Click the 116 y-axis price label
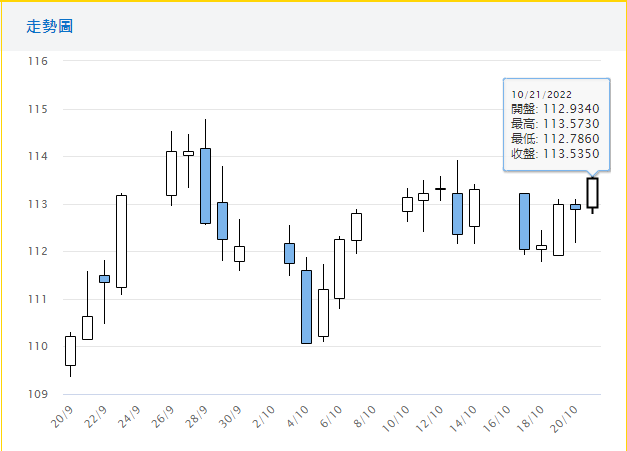The width and height of the screenshot is (627, 451). coord(38,61)
